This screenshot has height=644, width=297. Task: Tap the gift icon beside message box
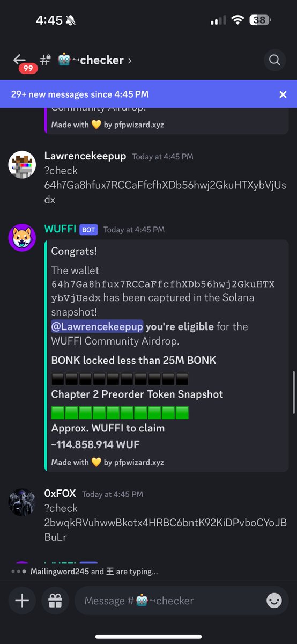(x=55, y=601)
